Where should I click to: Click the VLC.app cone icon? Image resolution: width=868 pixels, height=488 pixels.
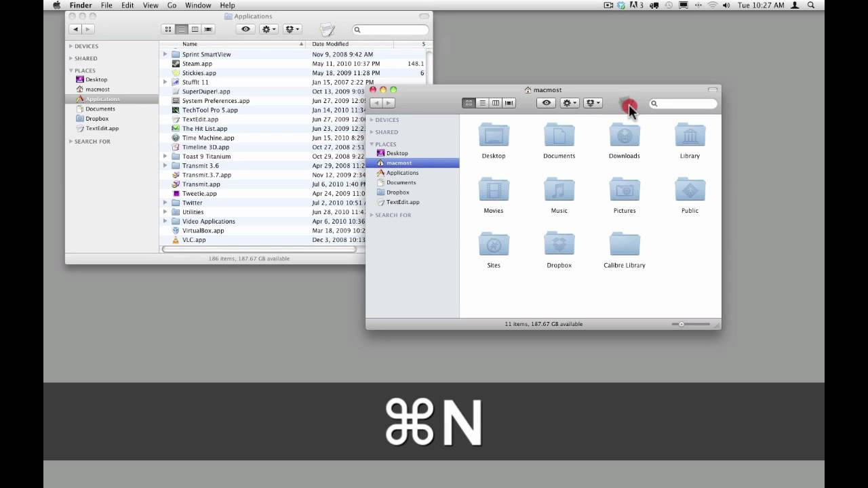(176, 240)
